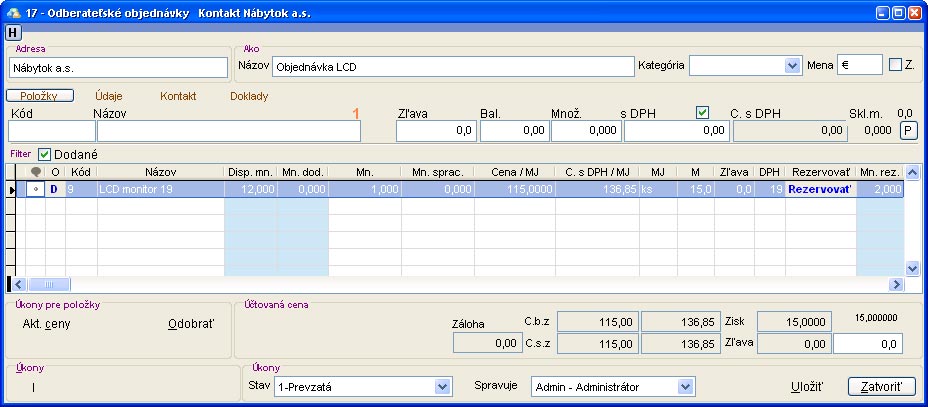This screenshot has width=928, height=407.
Task: Click the app icon in the title bar
Action: click(x=13, y=11)
